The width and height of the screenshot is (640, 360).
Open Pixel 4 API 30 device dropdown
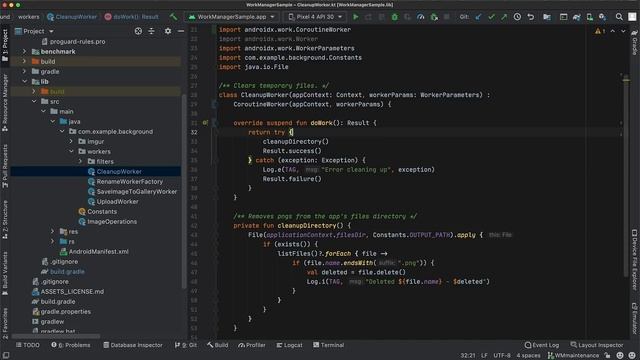(315, 17)
